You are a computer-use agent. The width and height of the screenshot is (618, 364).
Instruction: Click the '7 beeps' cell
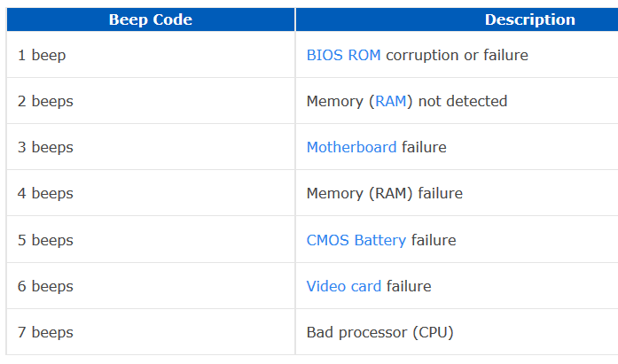point(151,332)
